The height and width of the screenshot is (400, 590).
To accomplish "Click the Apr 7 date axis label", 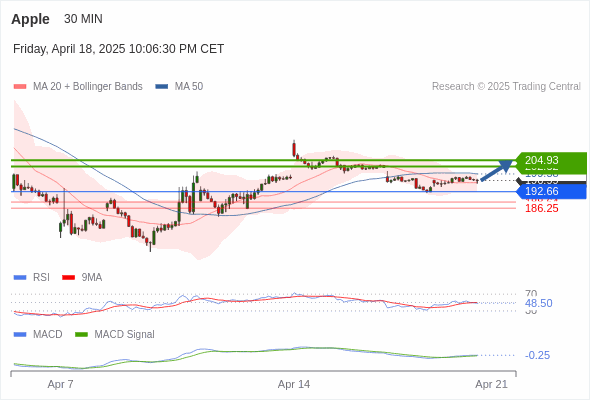I will pyautogui.click(x=61, y=384).
